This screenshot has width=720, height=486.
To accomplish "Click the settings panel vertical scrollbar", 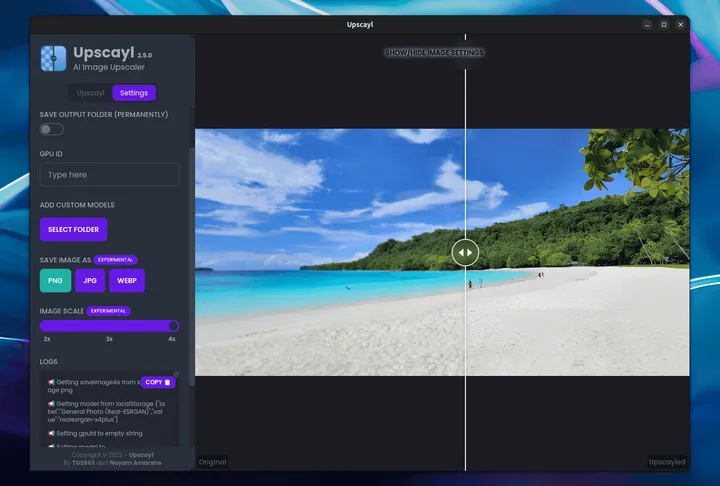I will (x=191, y=266).
